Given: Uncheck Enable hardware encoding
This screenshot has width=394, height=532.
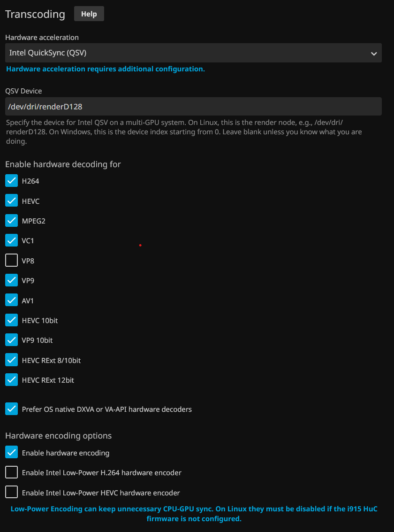Looking at the screenshot, I should click(x=11, y=453).
